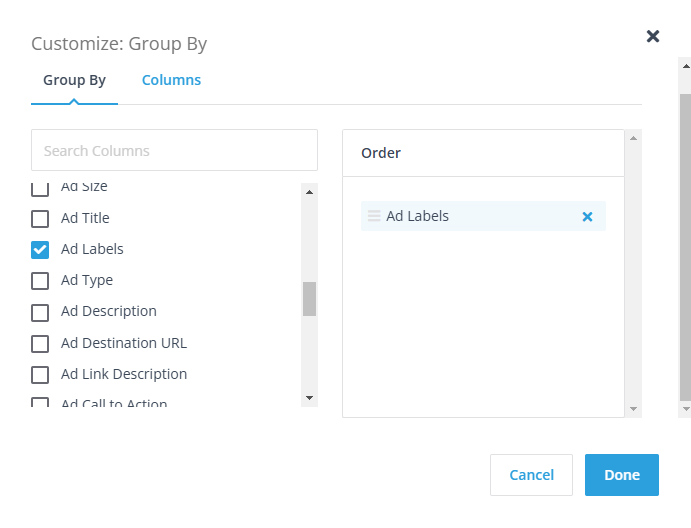This screenshot has height=528, width=691.
Task: Click the Order panel scroll up arrow
Action: (632, 139)
